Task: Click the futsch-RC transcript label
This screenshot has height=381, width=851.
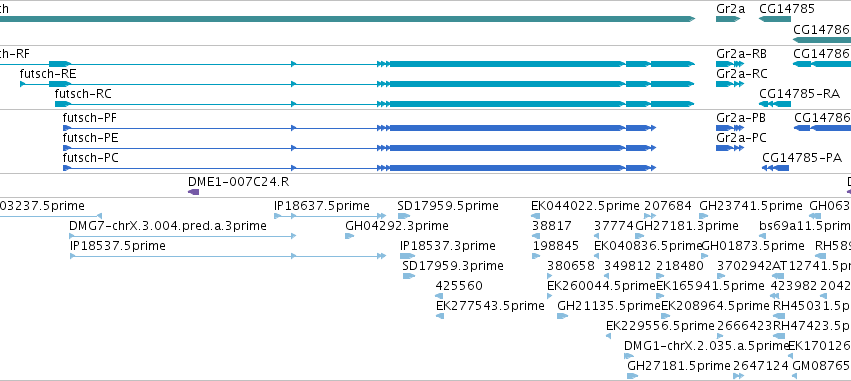Action: (x=83, y=93)
